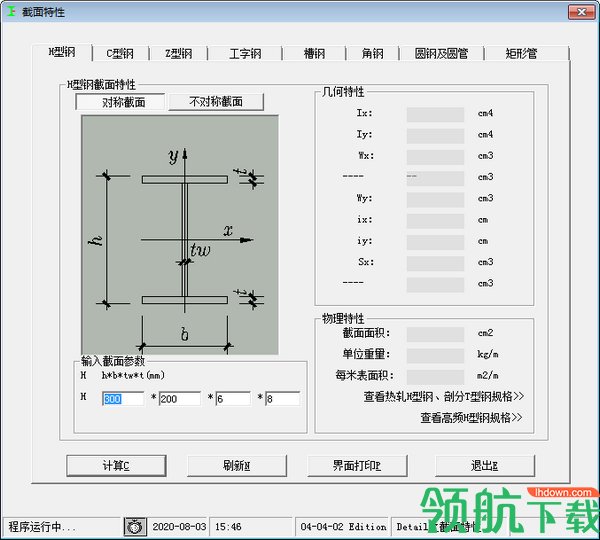Switch to the 槽钢 tab
Viewport: 600px width, 540px height.
(x=314, y=54)
